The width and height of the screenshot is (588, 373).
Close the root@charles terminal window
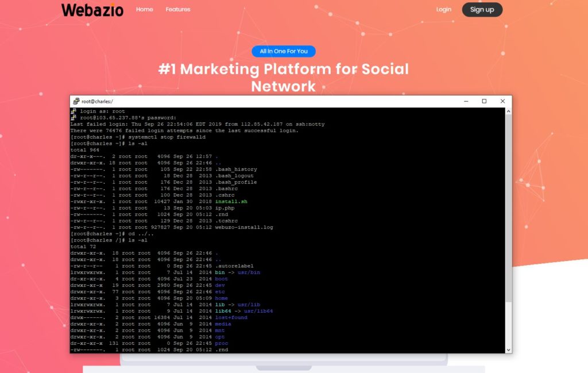tap(502, 101)
